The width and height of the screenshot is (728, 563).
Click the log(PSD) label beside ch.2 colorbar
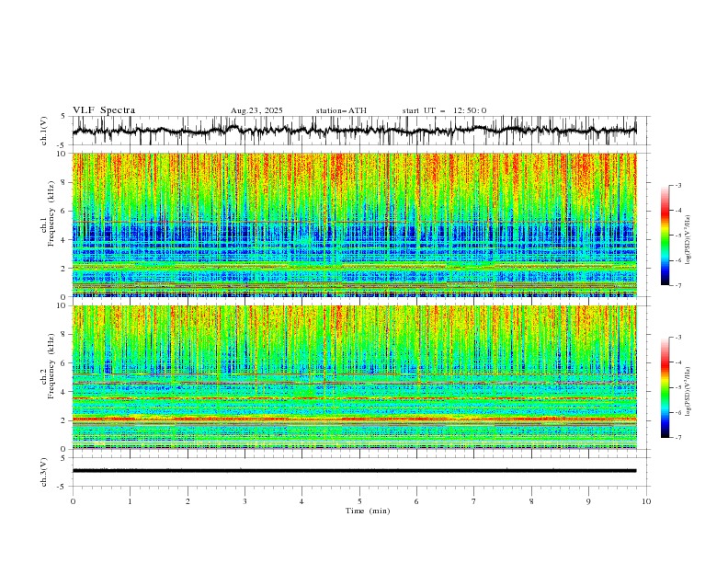point(688,391)
